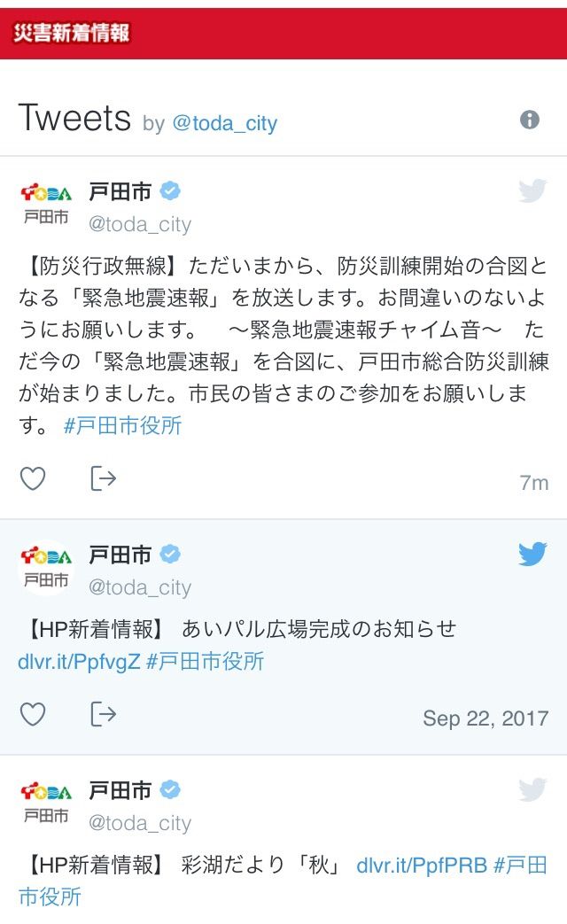Click the TODA avatar on the third tweet

[x=46, y=802]
